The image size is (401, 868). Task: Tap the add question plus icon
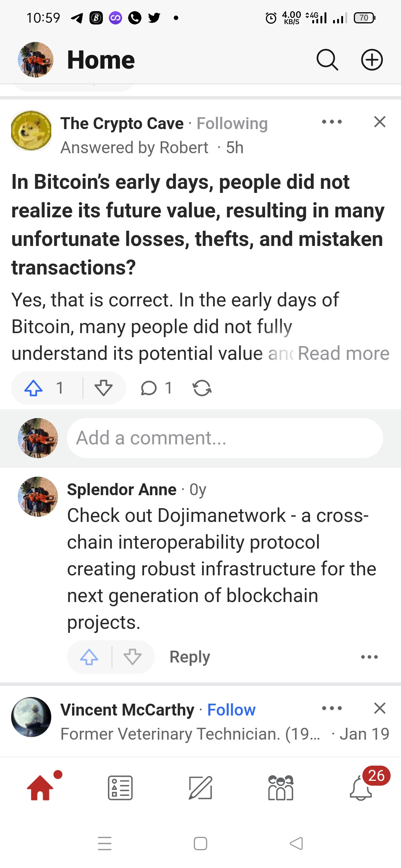coord(372,60)
